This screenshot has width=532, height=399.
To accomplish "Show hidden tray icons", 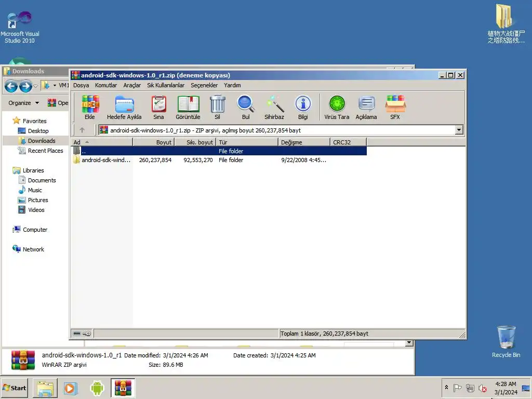I will point(446,388).
